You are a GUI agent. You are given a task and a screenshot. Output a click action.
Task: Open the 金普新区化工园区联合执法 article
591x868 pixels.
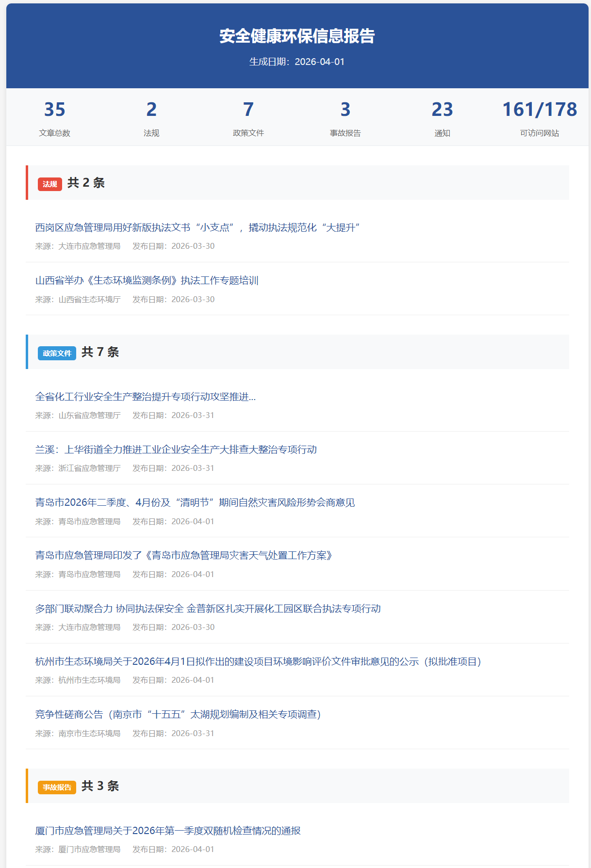[x=208, y=609]
